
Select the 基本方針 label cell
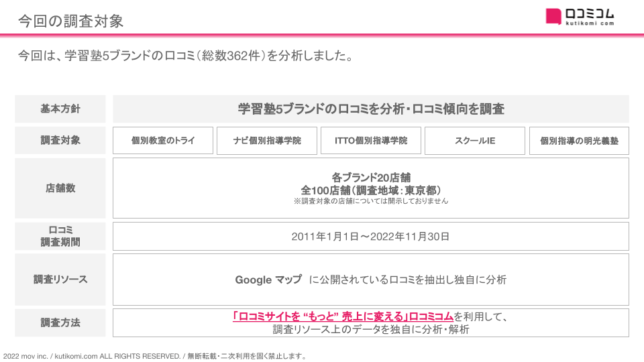click(60, 109)
